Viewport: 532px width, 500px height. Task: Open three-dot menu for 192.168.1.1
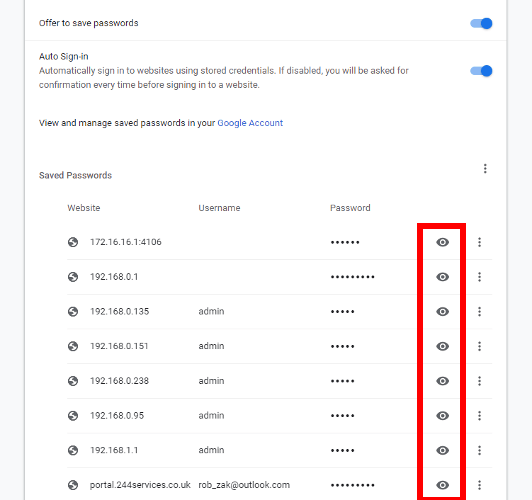pyautogui.click(x=479, y=450)
